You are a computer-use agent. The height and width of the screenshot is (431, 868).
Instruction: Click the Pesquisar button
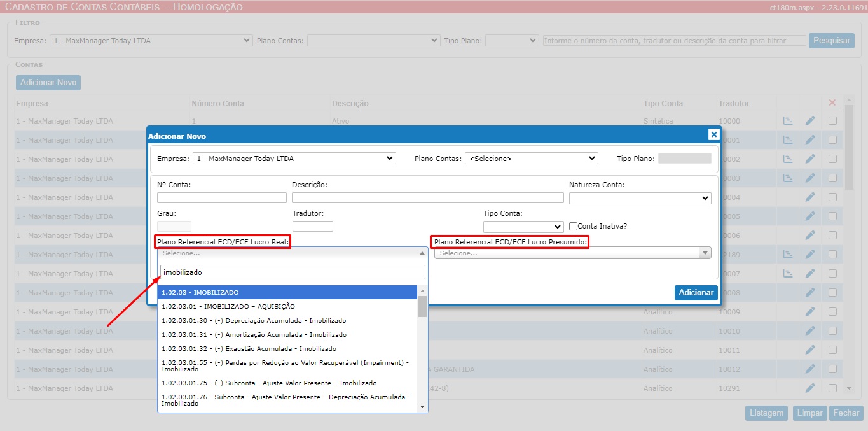coord(831,41)
